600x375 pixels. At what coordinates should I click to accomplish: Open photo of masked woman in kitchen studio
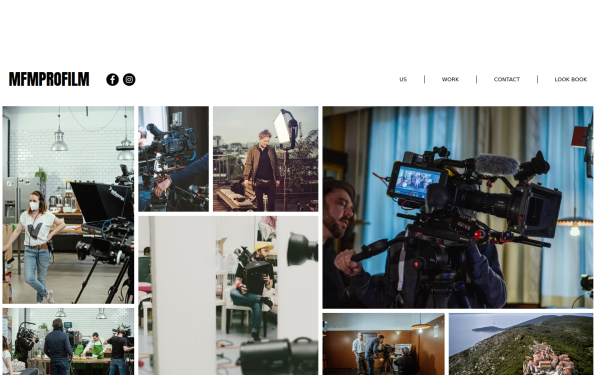click(x=68, y=205)
